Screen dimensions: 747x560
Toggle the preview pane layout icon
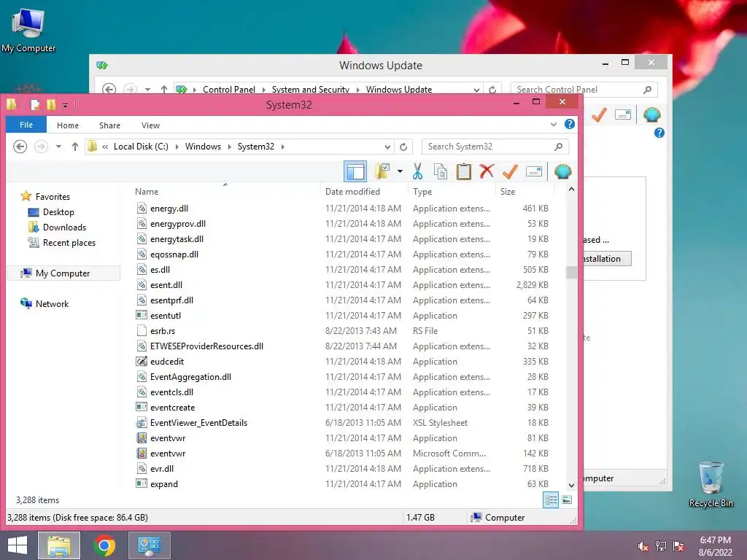click(355, 171)
